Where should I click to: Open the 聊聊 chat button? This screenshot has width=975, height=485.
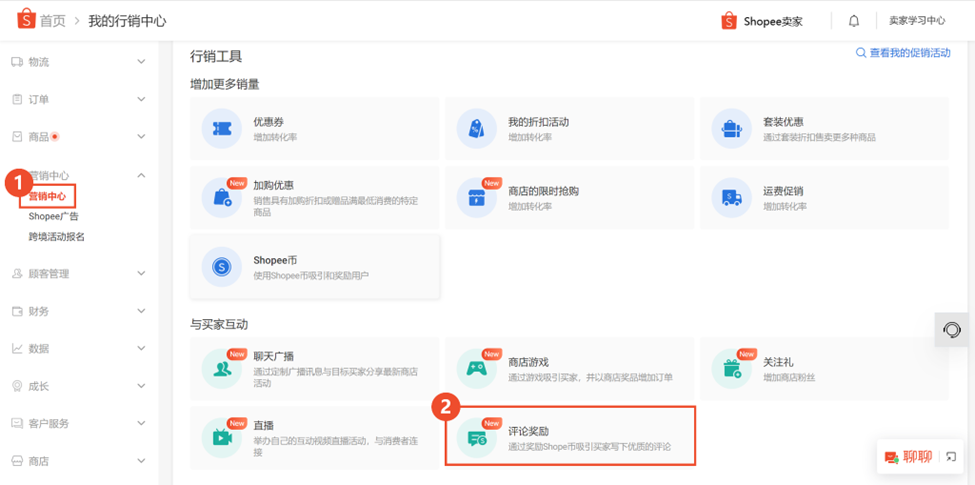point(908,457)
